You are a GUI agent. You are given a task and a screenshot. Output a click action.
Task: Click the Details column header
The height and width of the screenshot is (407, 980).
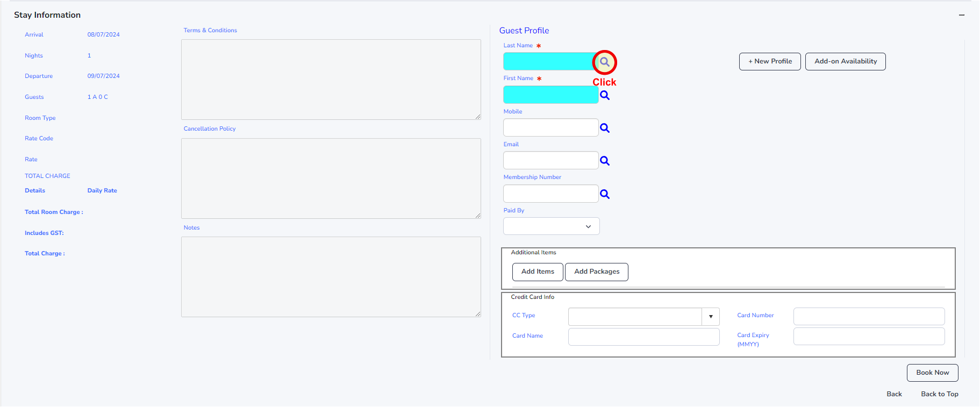(35, 190)
